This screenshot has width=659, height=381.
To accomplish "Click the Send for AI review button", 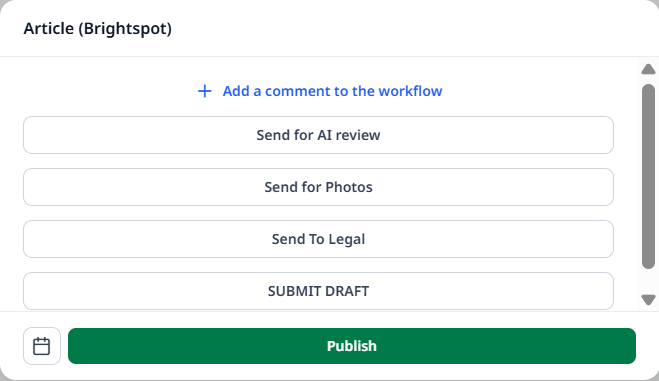I will click(x=318, y=135).
